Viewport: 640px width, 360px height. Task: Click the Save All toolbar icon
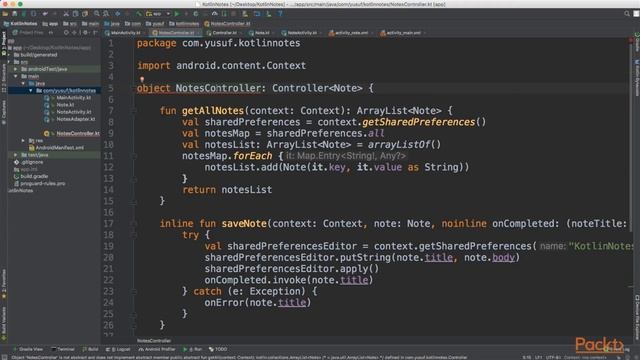click(x=14, y=13)
